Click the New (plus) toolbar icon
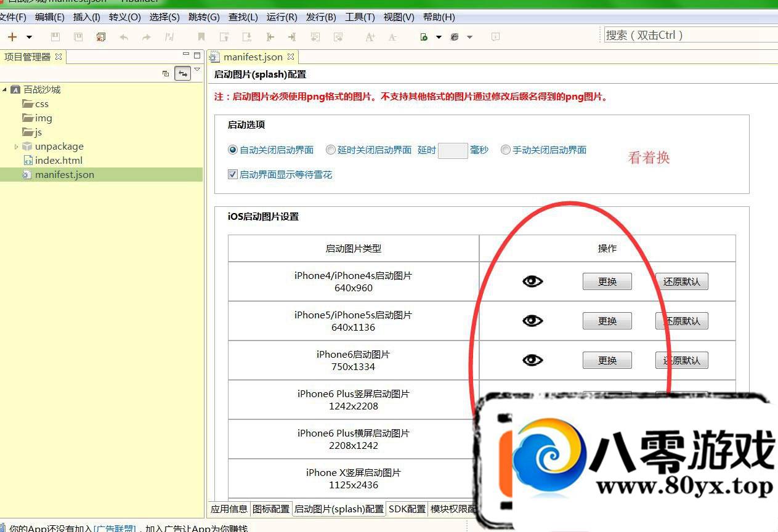The width and height of the screenshot is (778, 532). coord(12,37)
